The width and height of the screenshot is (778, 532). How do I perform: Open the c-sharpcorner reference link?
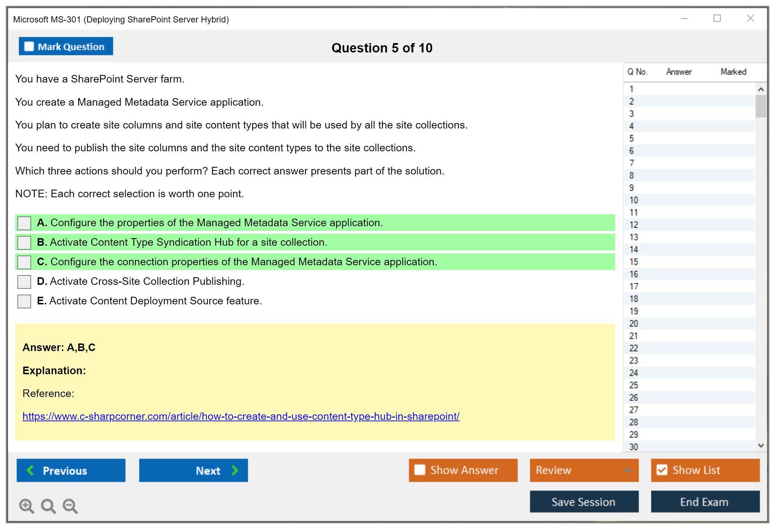pyautogui.click(x=241, y=416)
